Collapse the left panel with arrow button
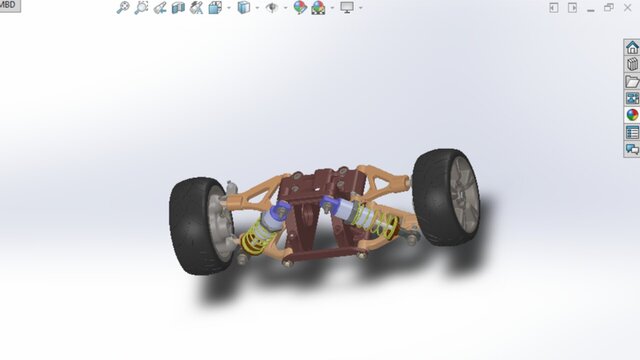The height and width of the screenshot is (360, 640). (553, 8)
